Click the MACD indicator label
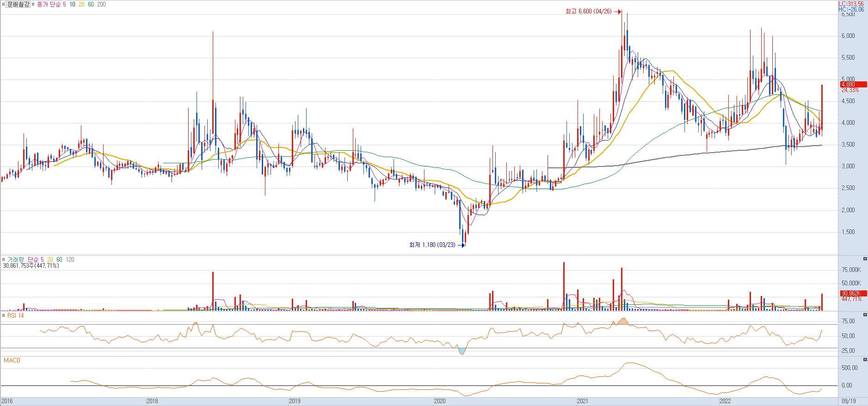The height and width of the screenshot is (406, 868). click(x=12, y=360)
